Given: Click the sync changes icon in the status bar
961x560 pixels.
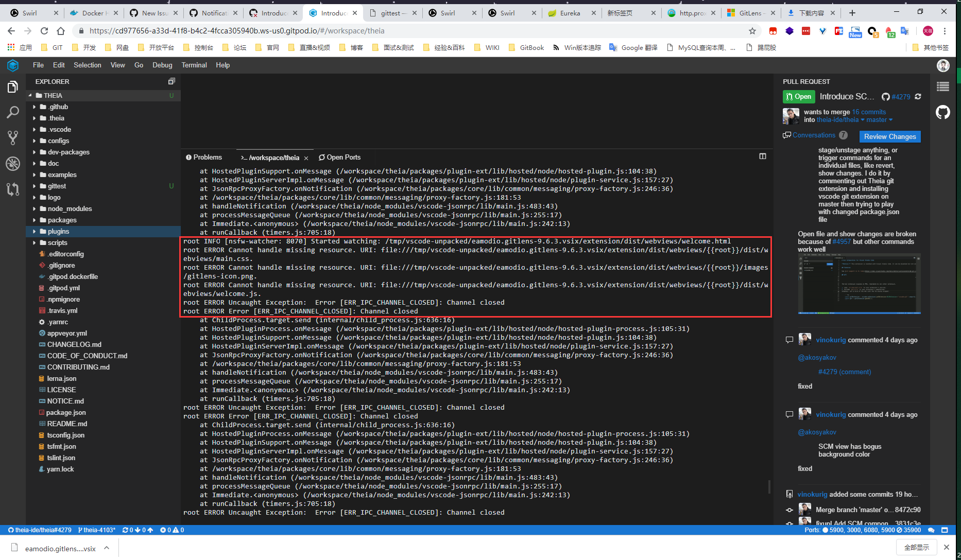Looking at the screenshot, I should [125, 530].
